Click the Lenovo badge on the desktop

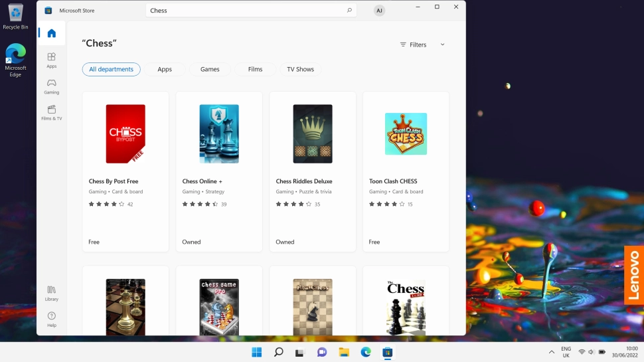pyautogui.click(x=634, y=275)
